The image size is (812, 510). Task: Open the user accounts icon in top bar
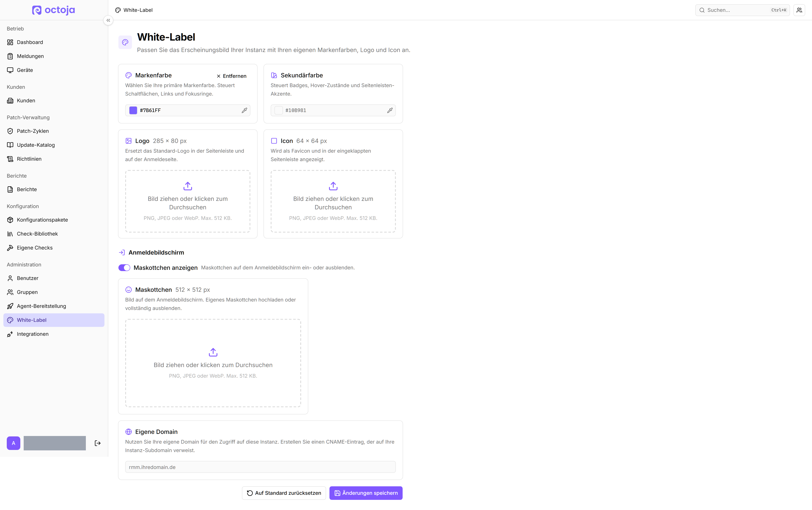click(799, 10)
